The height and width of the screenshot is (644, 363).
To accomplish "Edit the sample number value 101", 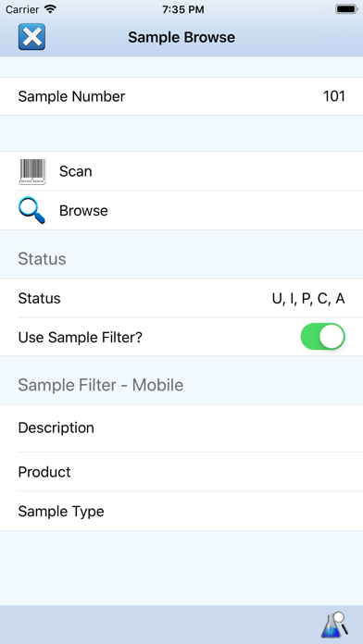I will tap(333, 96).
